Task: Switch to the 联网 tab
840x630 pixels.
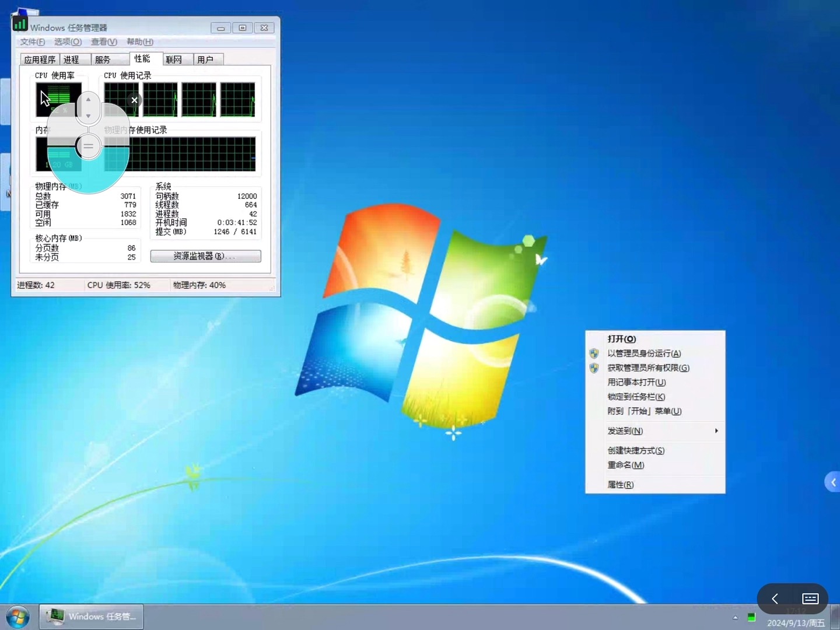Action: pyautogui.click(x=177, y=60)
